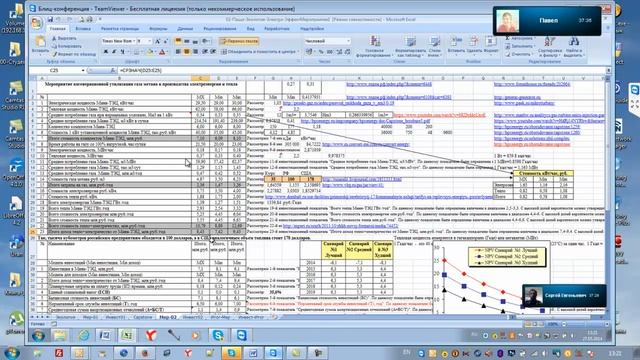Viewport: 640px width, 360px height.
Task: Toggle align text left
Action: [178, 52]
